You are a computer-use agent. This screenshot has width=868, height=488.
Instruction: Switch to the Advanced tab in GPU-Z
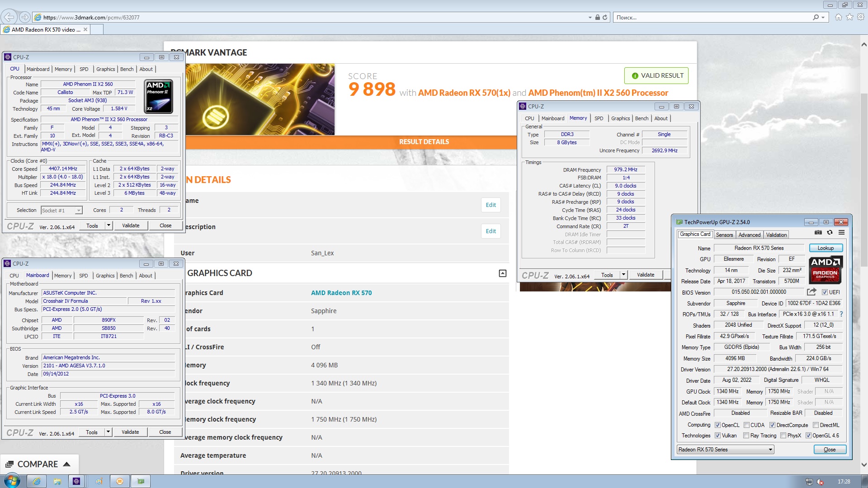click(749, 235)
